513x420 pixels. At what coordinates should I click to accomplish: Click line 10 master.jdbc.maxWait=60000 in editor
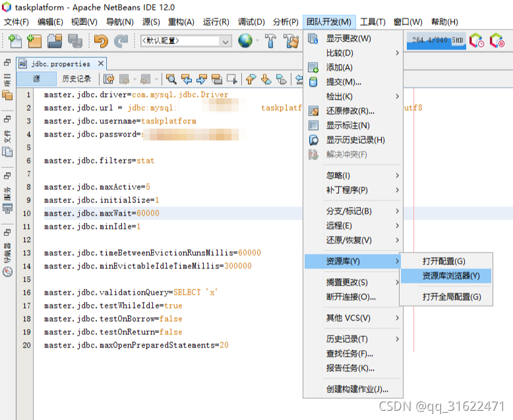[102, 213]
